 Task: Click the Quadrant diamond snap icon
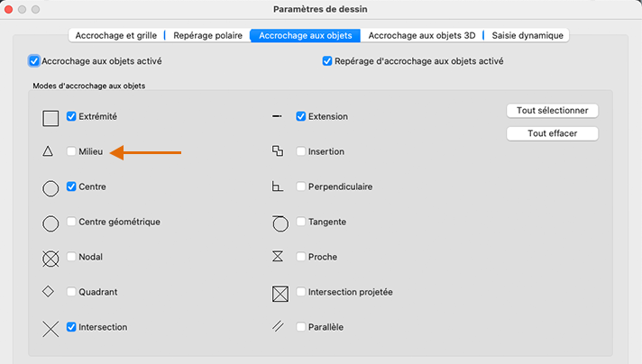pos(49,292)
